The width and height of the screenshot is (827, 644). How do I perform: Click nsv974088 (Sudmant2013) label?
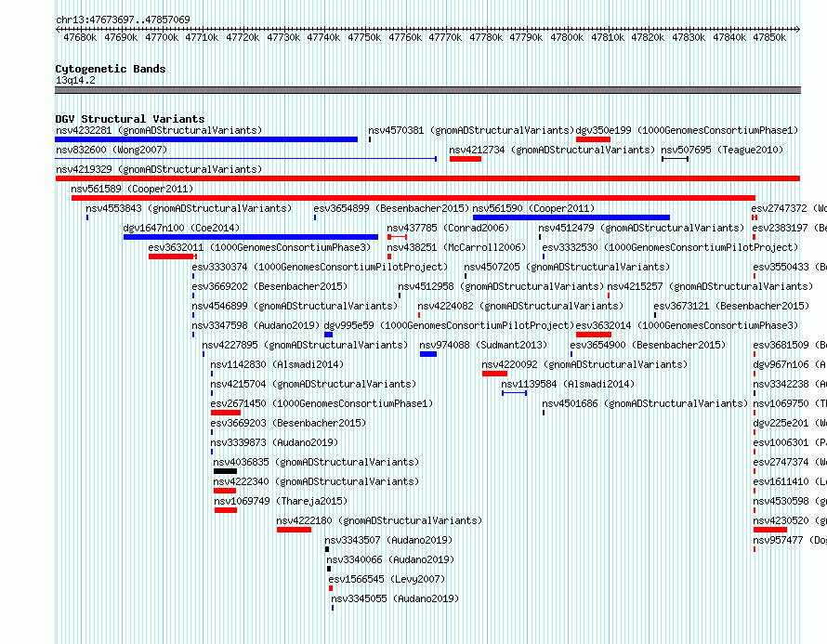coord(483,345)
